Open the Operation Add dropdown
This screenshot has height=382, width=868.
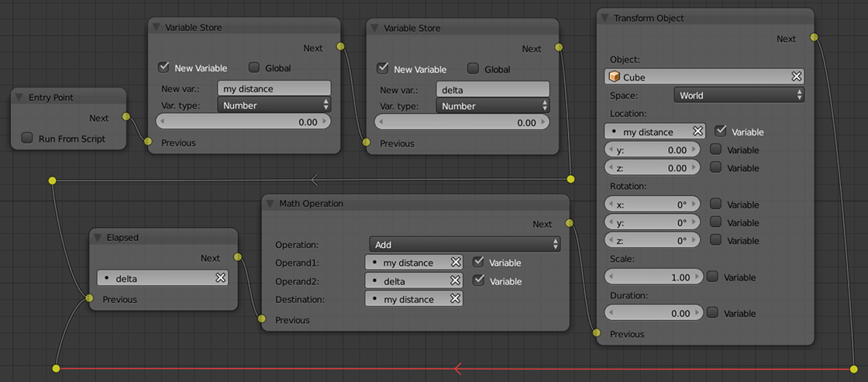(x=464, y=244)
